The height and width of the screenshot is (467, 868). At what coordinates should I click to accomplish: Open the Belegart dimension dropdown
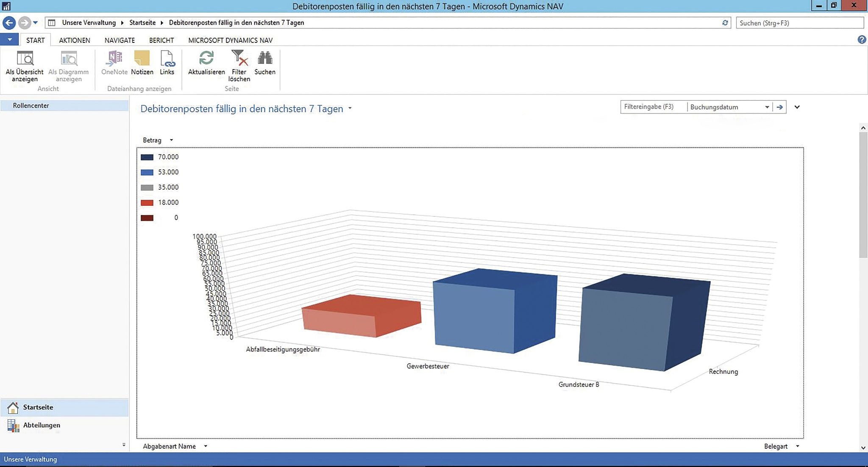(797, 446)
